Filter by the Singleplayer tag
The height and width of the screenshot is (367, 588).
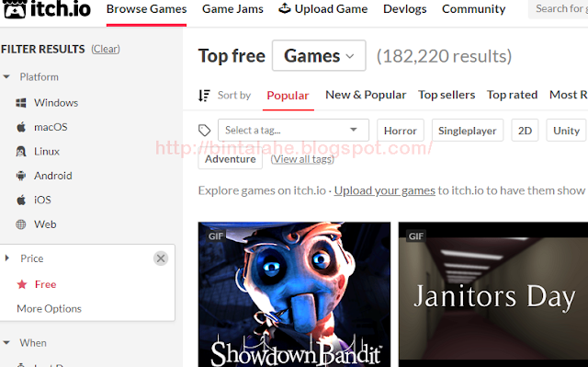tap(468, 131)
